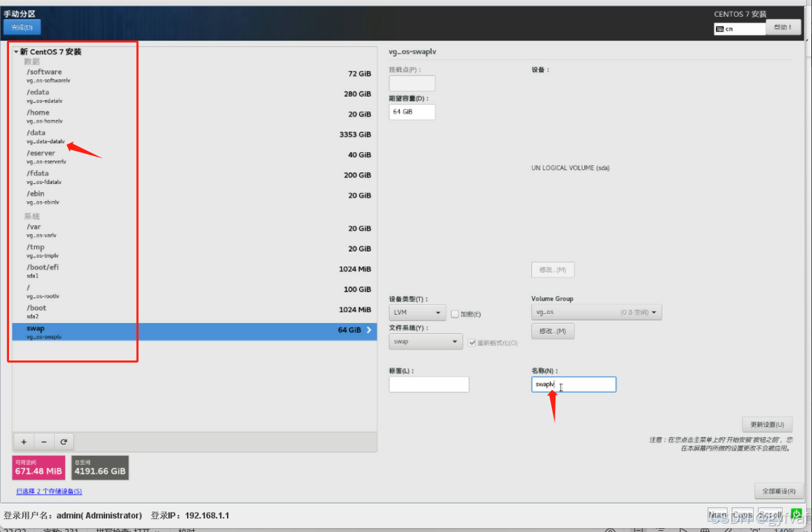Open the 设备类型 LVM dropdown

pyautogui.click(x=417, y=313)
